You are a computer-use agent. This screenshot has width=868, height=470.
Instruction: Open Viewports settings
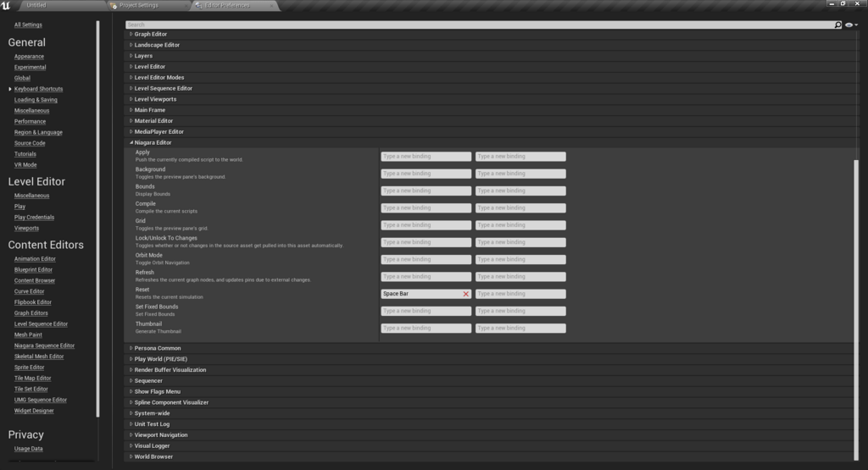[x=26, y=229]
